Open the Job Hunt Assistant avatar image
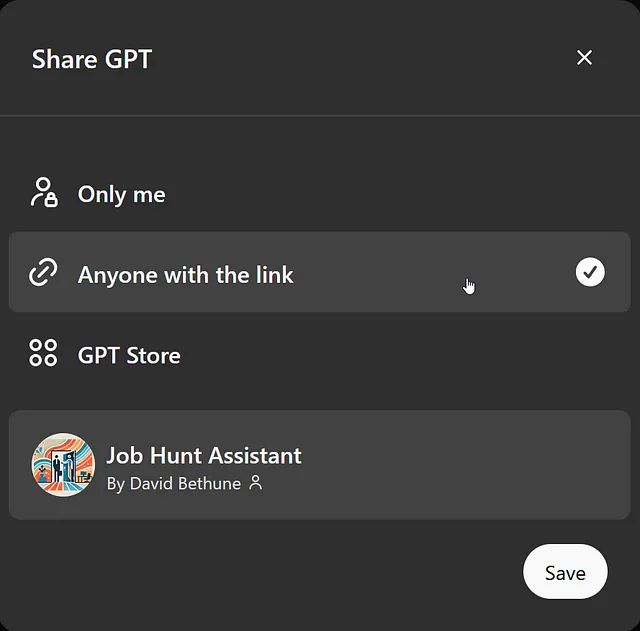The height and width of the screenshot is (631, 640). [x=63, y=465]
